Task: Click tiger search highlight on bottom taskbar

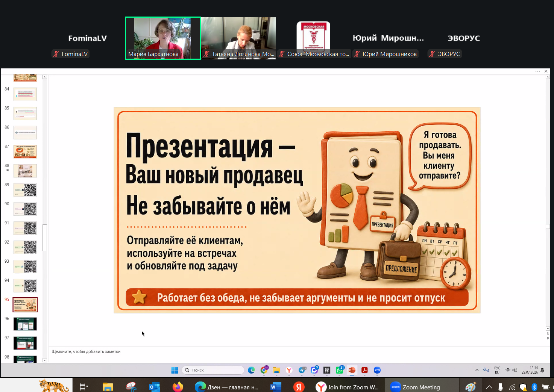Action: (54, 385)
